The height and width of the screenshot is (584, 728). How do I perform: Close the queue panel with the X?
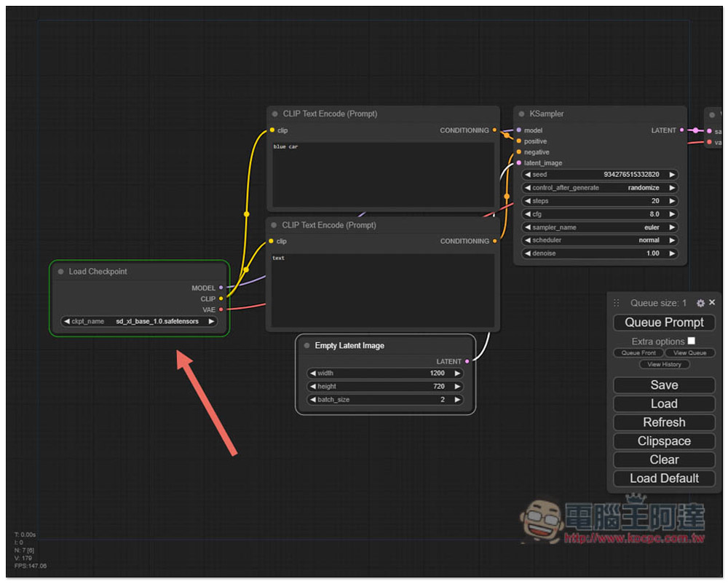pyautogui.click(x=712, y=303)
